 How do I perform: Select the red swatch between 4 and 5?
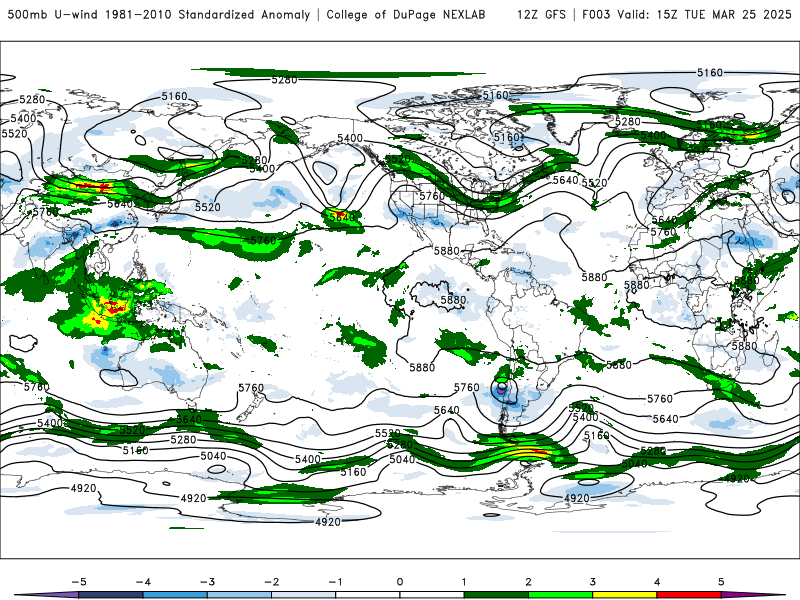689,595
